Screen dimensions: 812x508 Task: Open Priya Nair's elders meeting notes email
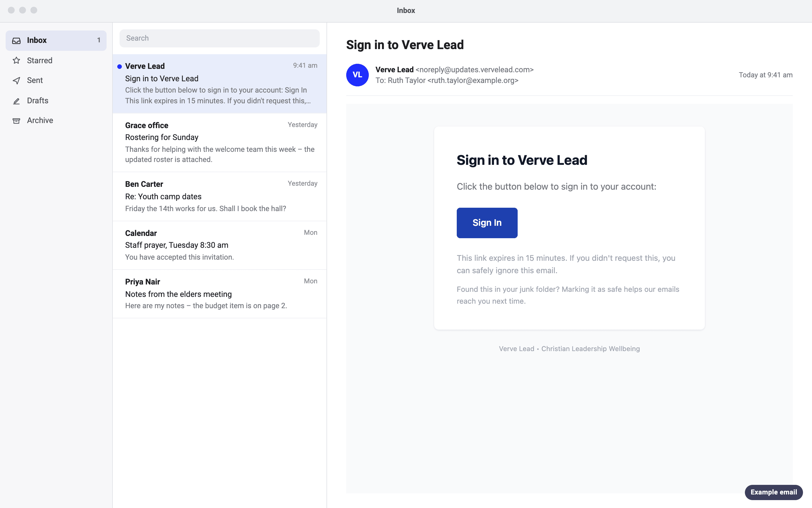pyautogui.click(x=219, y=294)
